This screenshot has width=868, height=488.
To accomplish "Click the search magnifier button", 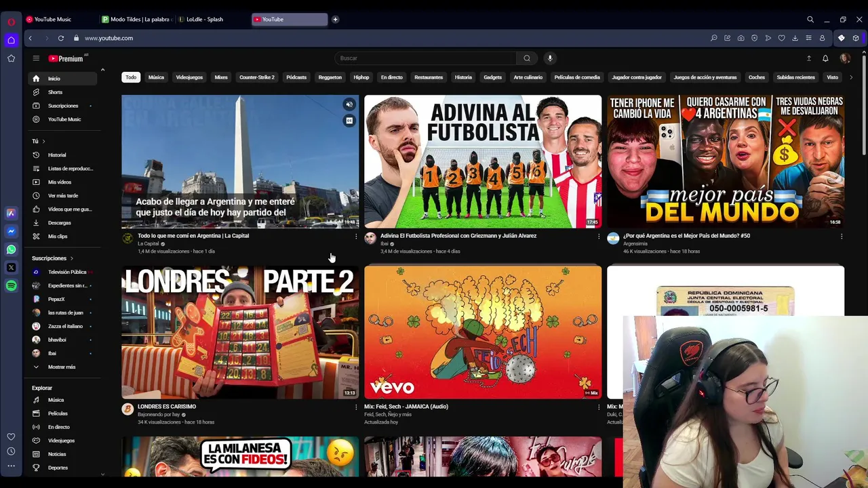I will click(x=527, y=58).
